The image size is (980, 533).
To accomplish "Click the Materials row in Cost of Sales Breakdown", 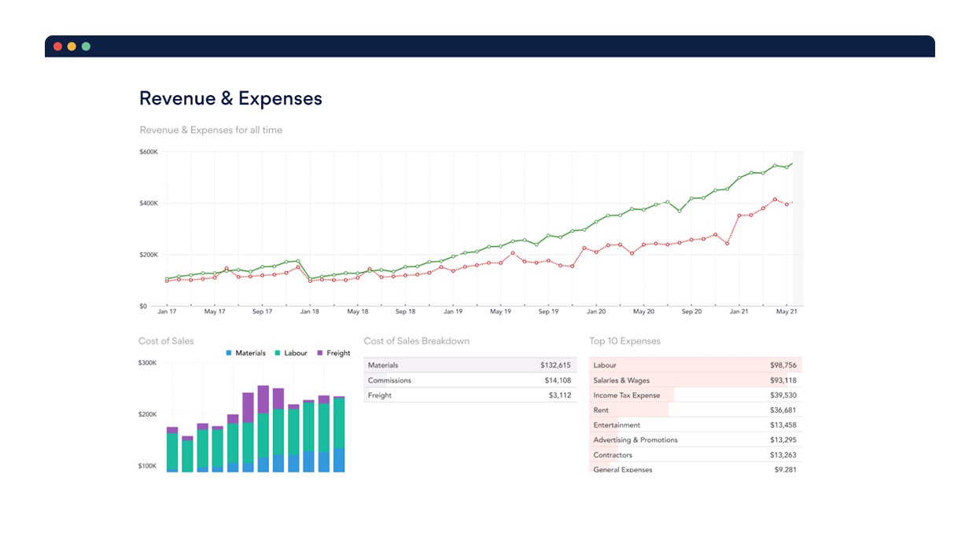I will click(470, 365).
